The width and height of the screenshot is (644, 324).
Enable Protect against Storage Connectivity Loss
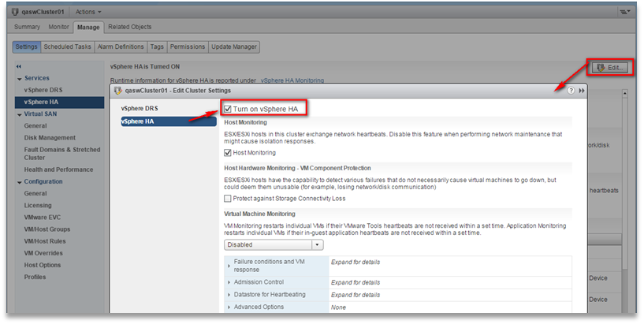pyautogui.click(x=229, y=198)
